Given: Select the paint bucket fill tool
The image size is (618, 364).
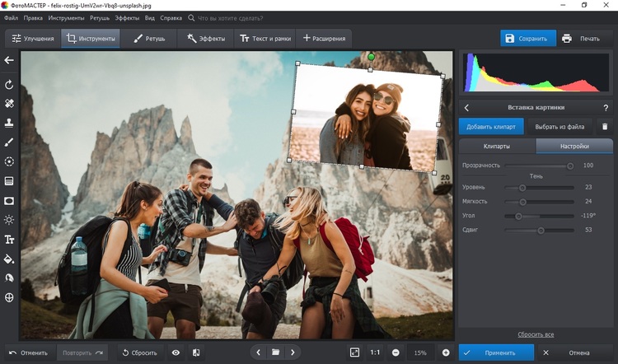Looking at the screenshot, I should click(10, 259).
